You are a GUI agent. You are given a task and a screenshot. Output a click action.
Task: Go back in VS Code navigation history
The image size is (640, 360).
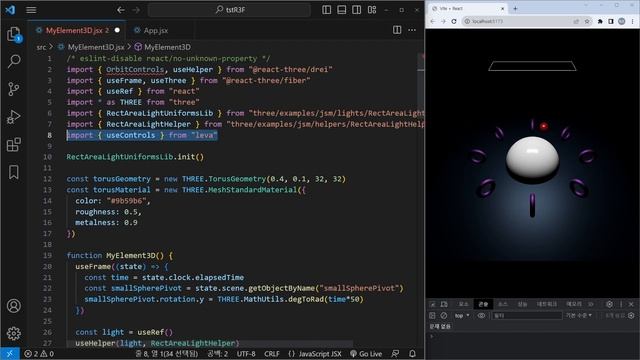(121, 10)
